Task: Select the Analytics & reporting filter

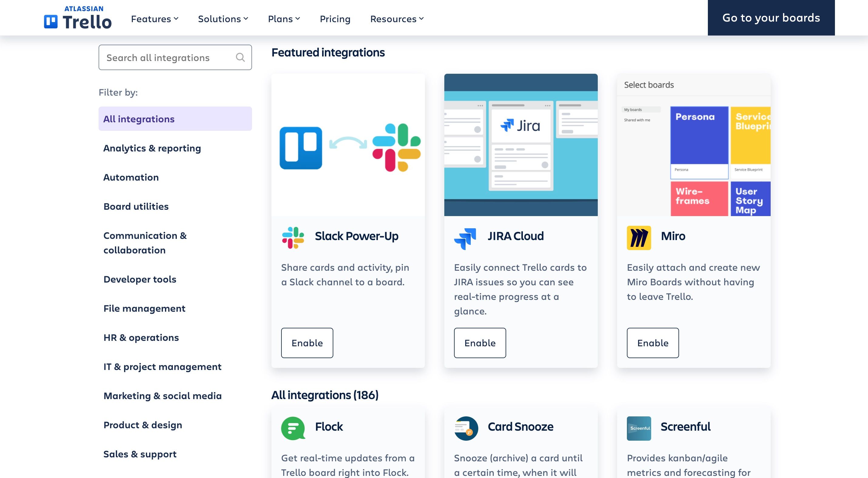Action: 152,147
